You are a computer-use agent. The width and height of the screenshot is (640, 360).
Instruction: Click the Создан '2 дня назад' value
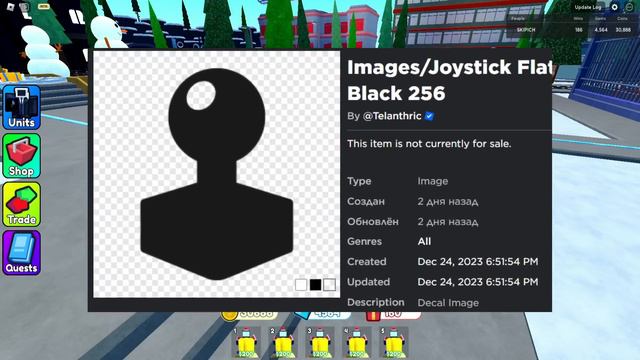447,201
